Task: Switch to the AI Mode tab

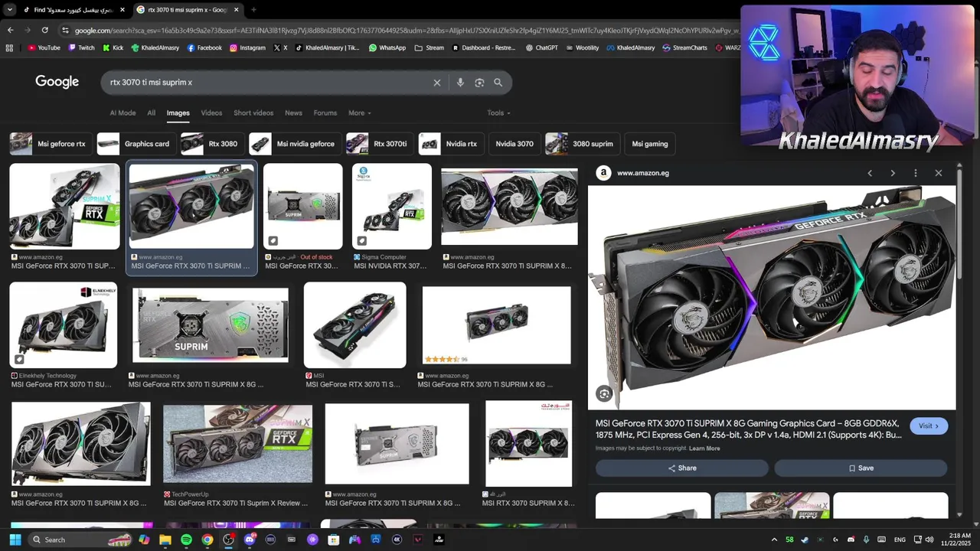Action: click(x=122, y=112)
